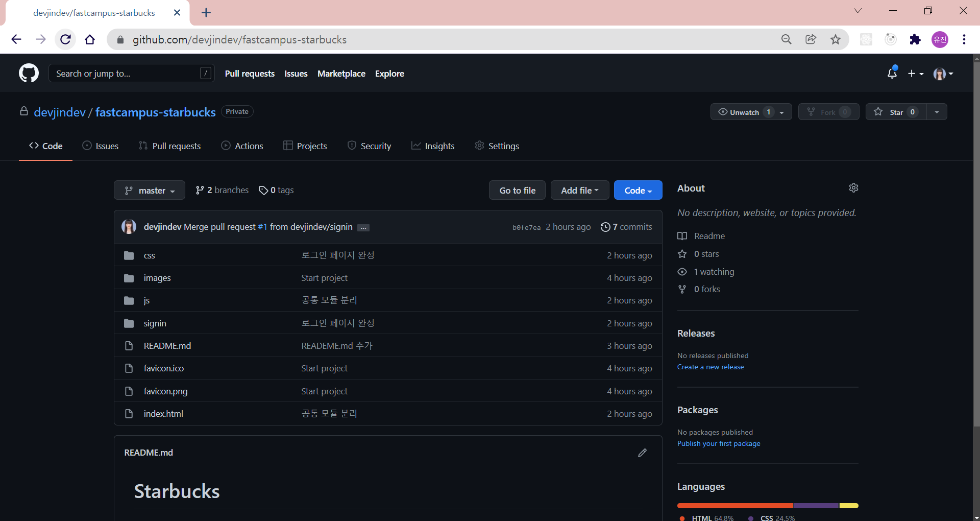Open GitHub home via Octocat logo
Image resolution: width=980 pixels, height=521 pixels.
(x=29, y=73)
